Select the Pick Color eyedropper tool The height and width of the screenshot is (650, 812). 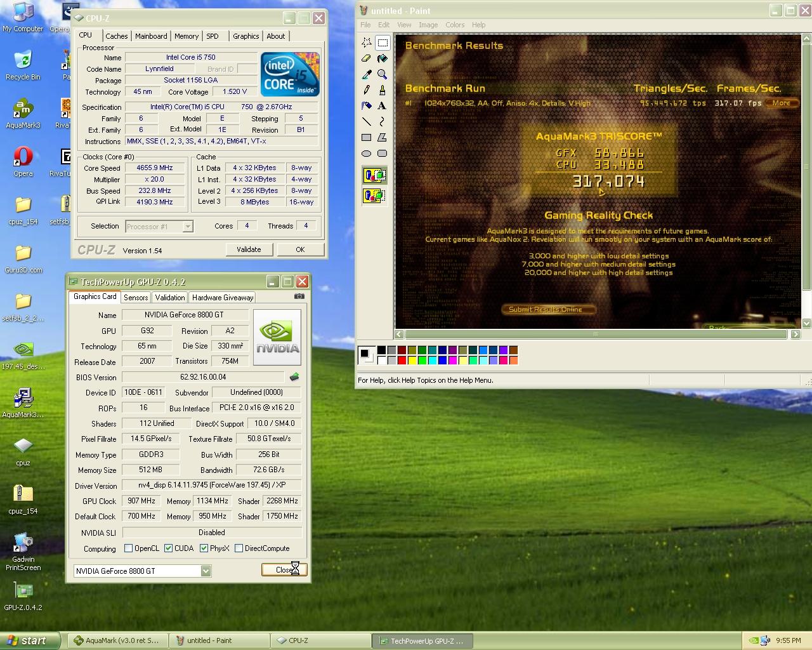click(x=367, y=74)
